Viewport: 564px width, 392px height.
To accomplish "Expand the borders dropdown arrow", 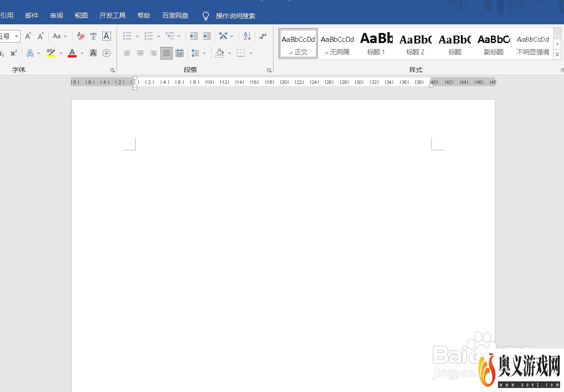I will 251,53.
